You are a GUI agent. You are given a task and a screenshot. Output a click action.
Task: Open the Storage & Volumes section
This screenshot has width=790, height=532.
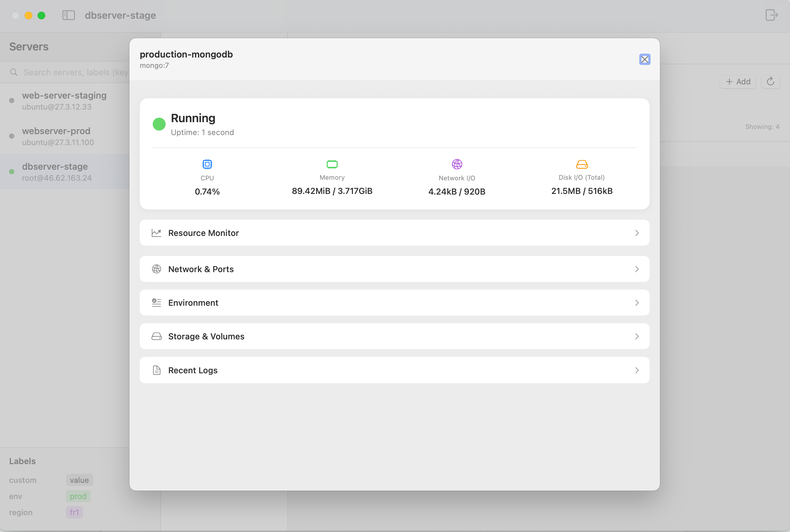pyautogui.click(x=394, y=336)
